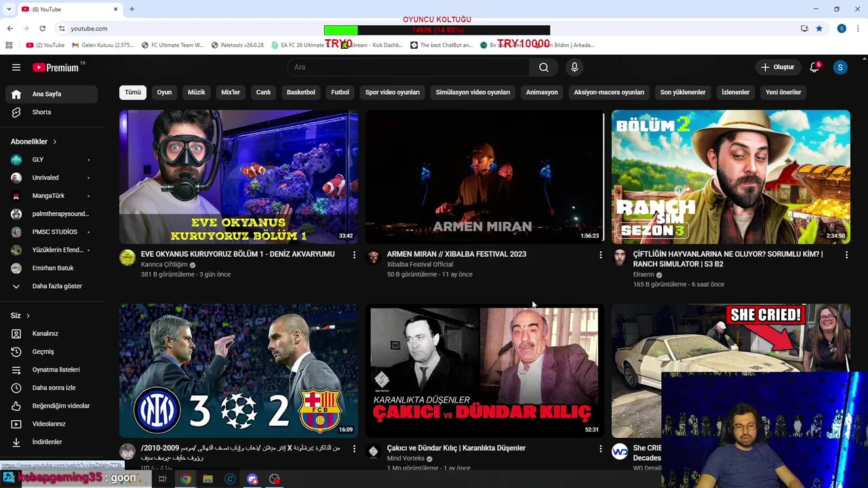Open RANCH SIM SEZON 3 thumbnail
The height and width of the screenshot is (488, 868).
[x=731, y=177]
